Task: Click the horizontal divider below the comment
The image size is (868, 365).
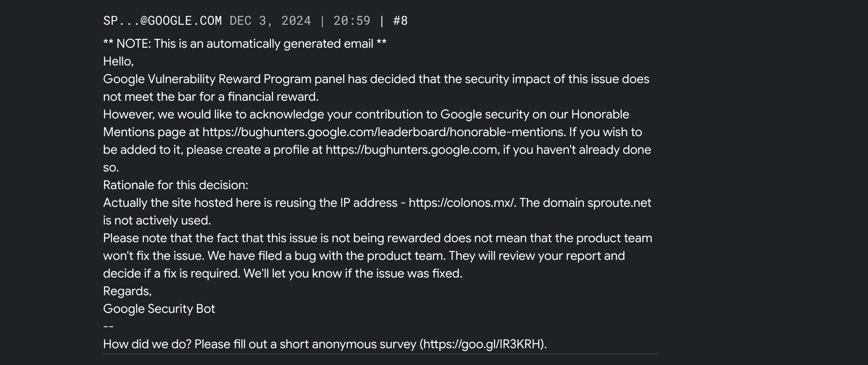Action: click(x=380, y=354)
